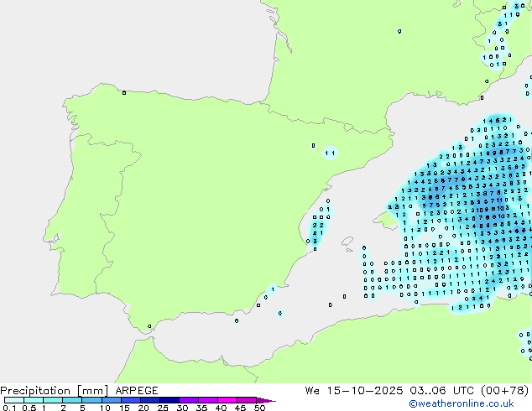Click the ARPEGE model name label
This screenshot has height=411, width=532.
pos(135,391)
